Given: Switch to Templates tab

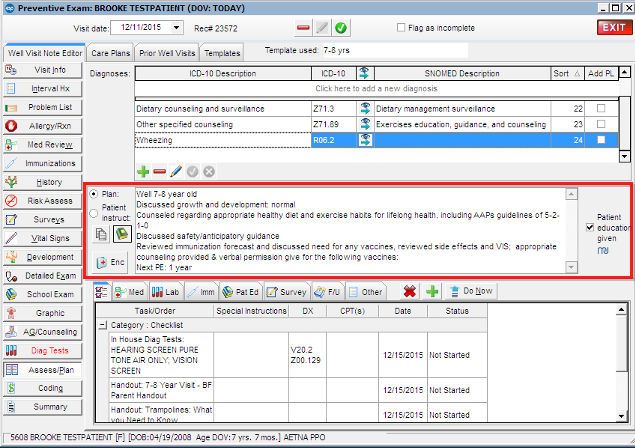Looking at the screenshot, I should tap(222, 53).
